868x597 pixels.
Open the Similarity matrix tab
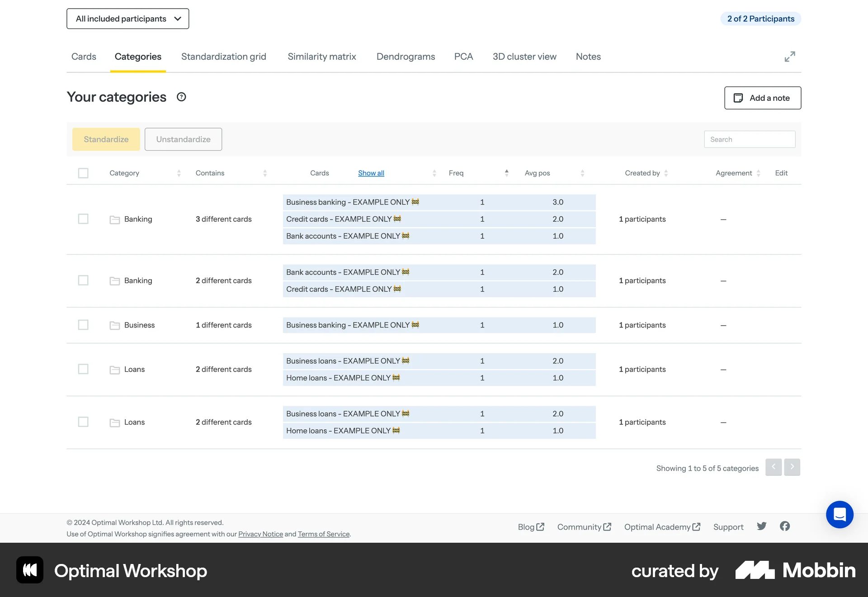[x=322, y=57]
